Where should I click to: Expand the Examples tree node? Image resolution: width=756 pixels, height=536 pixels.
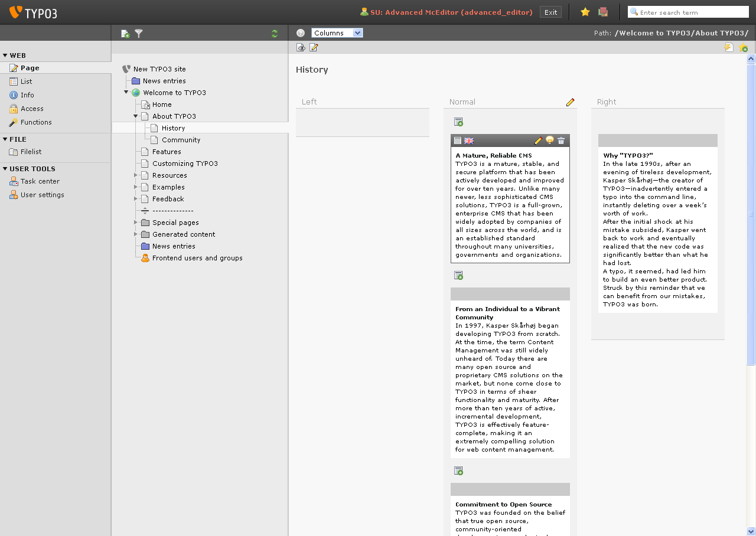(135, 187)
